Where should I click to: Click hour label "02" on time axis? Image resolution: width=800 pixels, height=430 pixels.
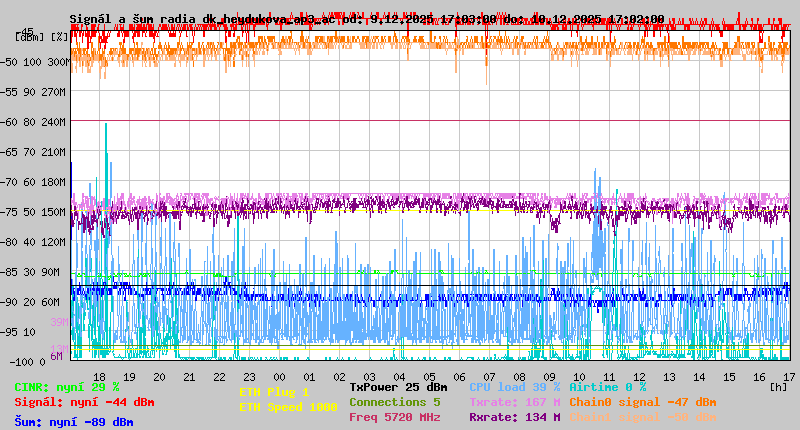coord(340,377)
